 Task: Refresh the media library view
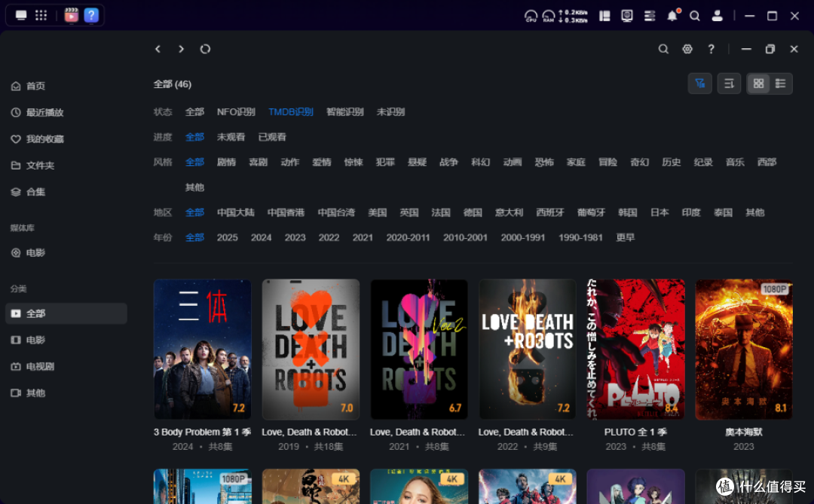(x=205, y=49)
